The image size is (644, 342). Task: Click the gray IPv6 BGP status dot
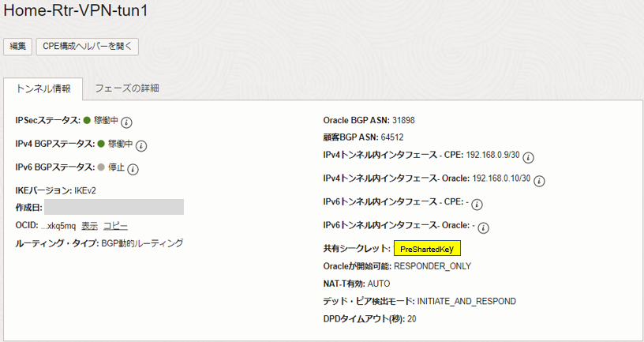101,167
